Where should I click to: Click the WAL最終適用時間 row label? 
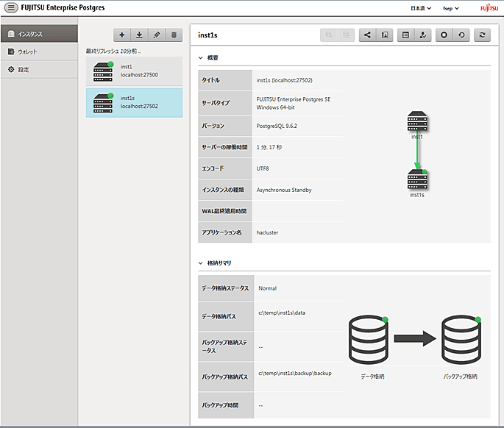click(x=224, y=211)
